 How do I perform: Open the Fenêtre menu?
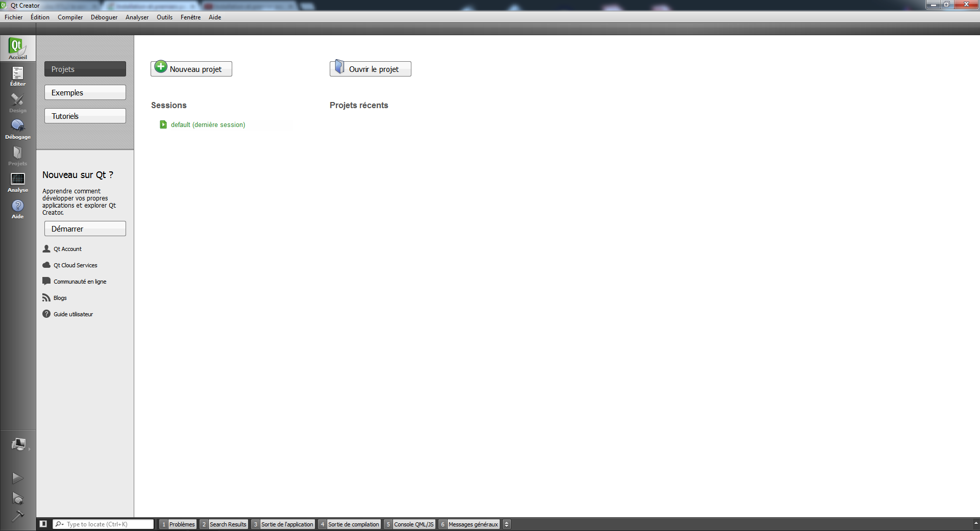click(x=190, y=17)
